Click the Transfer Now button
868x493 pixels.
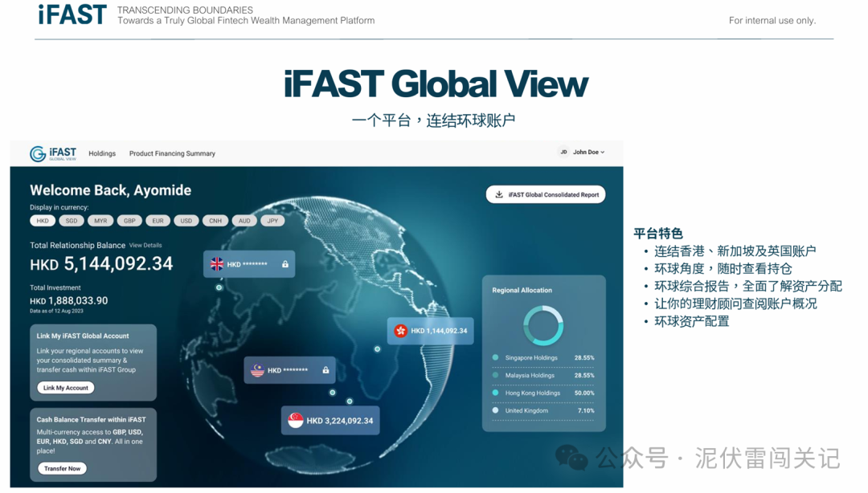coord(63,469)
